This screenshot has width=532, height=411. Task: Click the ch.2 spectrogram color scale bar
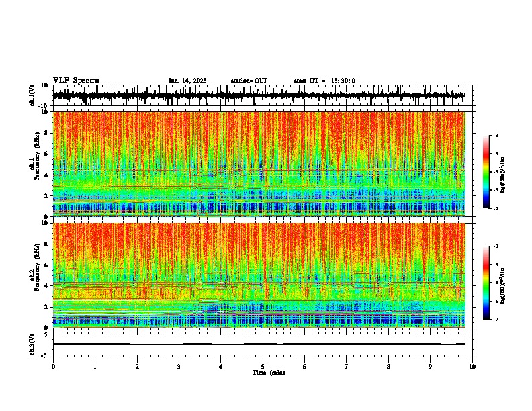tap(486, 283)
